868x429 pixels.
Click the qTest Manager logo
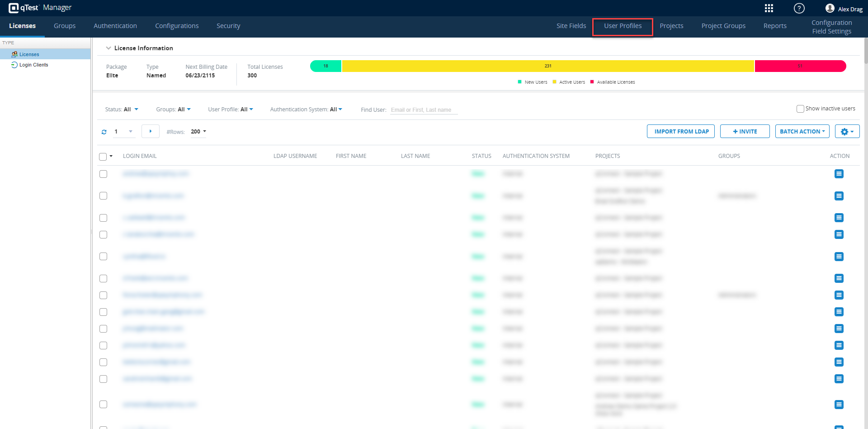(40, 8)
